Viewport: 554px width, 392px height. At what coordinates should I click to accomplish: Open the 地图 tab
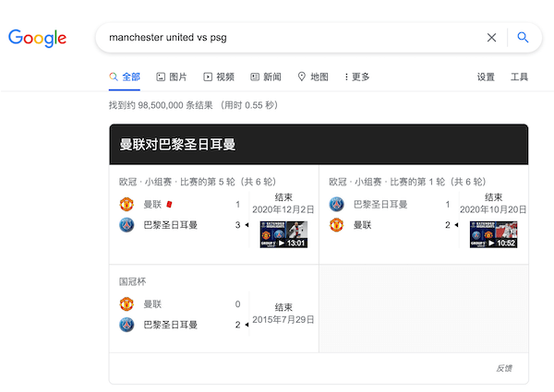(313, 77)
